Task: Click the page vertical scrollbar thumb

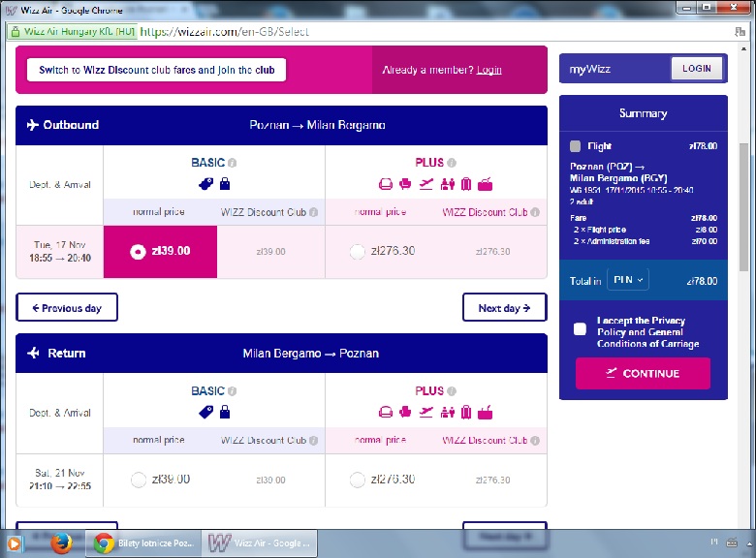Action: point(743,207)
